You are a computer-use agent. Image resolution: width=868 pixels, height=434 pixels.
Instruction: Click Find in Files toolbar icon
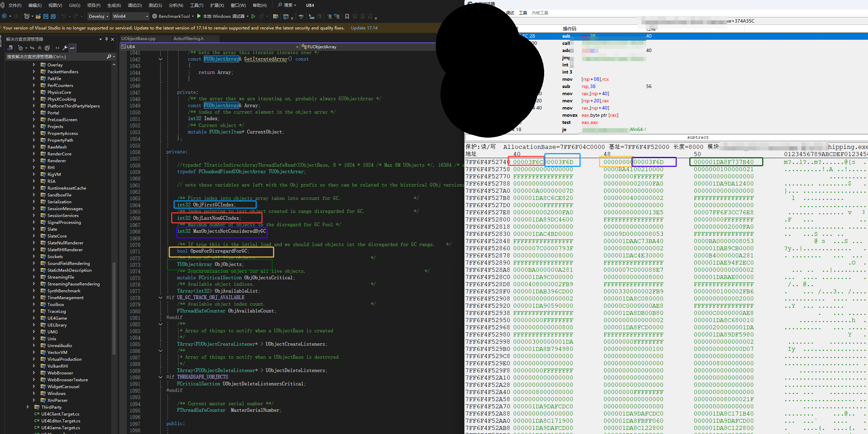click(x=276, y=16)
